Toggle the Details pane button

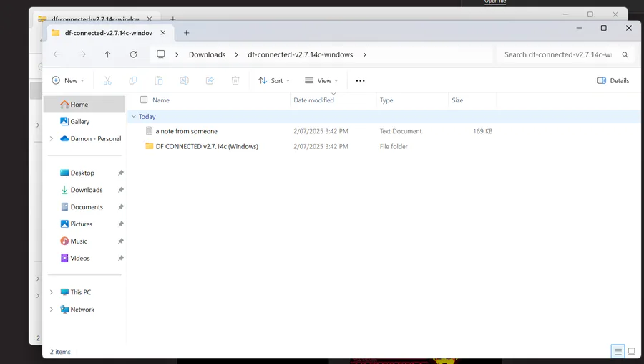(x=613, y=81)
